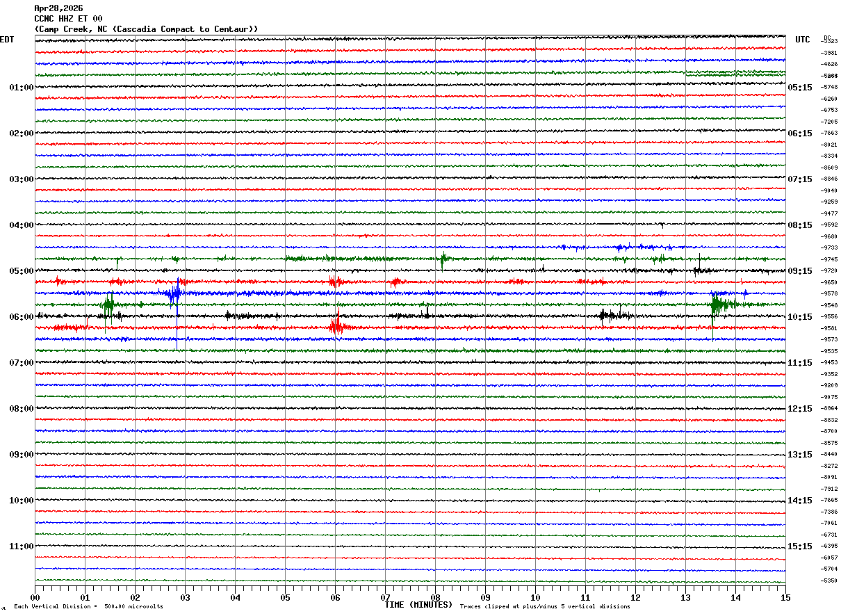The width and height of the screenshot is (841, 616).
Task: Click the 05:15 UTC time label
Action: pyautogui.click(x=800, y=88)
